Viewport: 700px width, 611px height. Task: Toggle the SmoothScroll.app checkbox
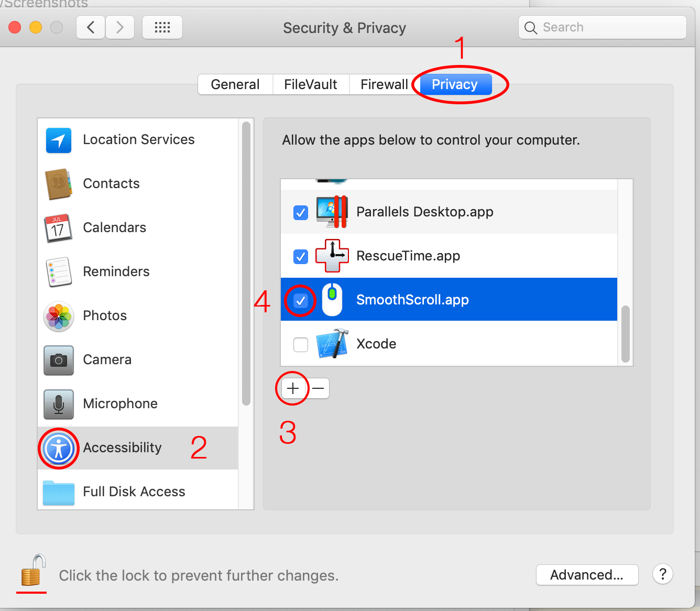tap(301, 301)
